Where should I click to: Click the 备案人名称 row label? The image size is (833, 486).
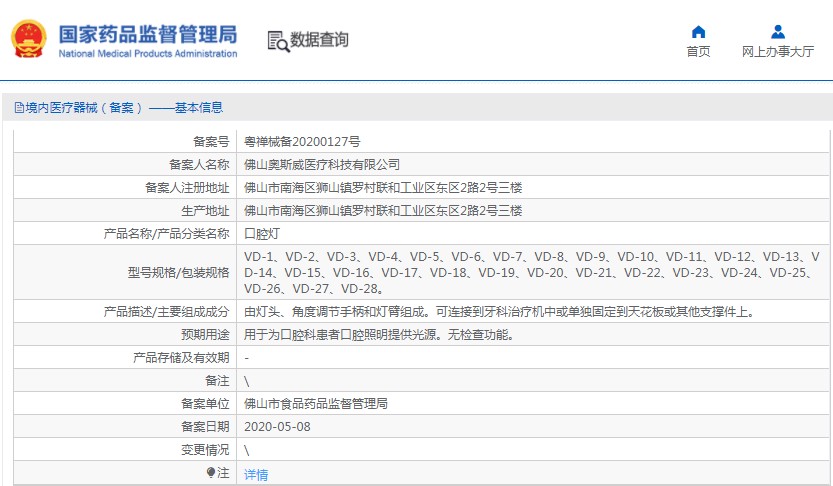tap(199, 165)
